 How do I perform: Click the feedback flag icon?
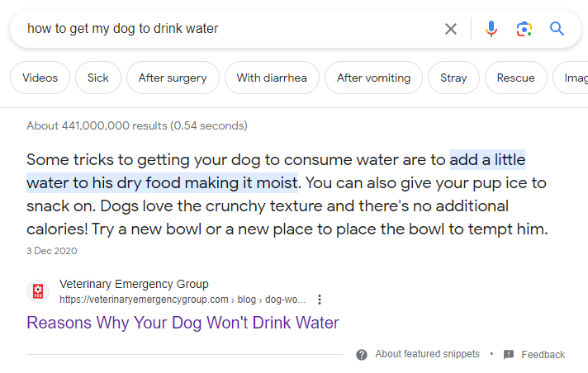click(x=509, y=354)
